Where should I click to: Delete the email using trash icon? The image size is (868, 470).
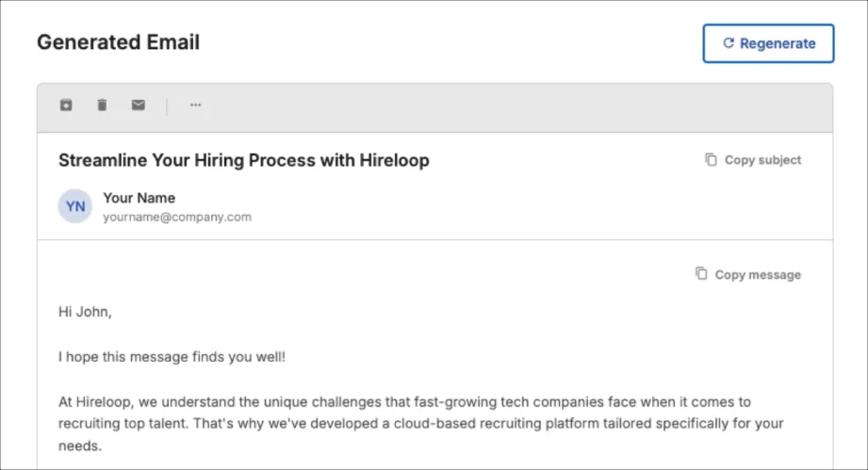tap(102, 105)
